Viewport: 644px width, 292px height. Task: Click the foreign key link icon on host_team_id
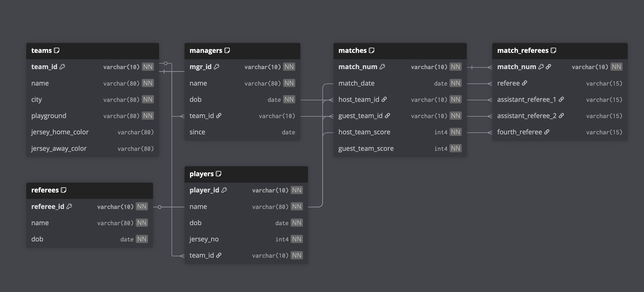click(x=384, y=99)
